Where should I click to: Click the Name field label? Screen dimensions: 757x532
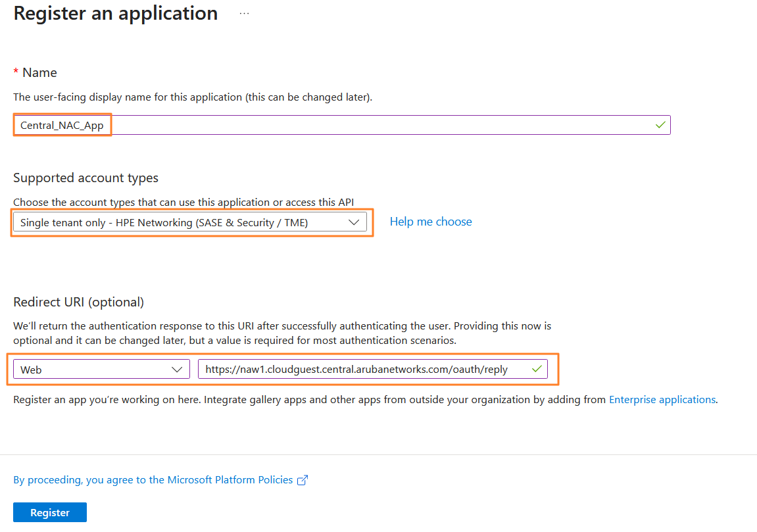(39, 72)
